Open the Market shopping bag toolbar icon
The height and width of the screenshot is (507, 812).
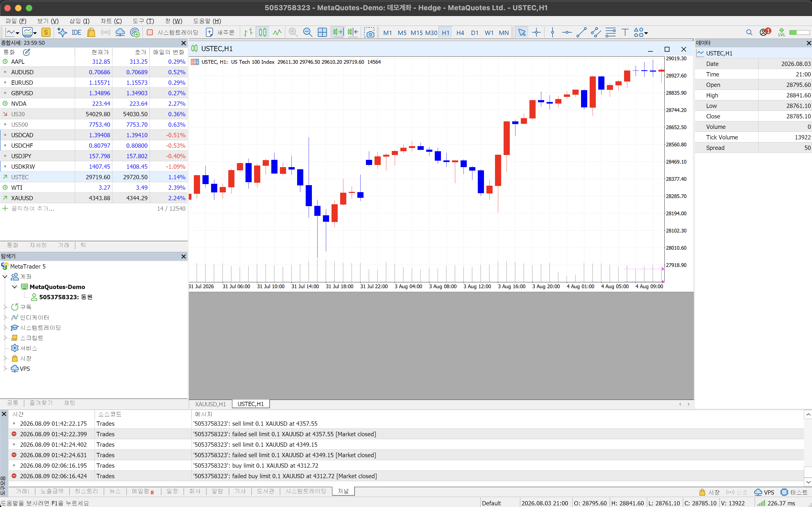point(91,33)
